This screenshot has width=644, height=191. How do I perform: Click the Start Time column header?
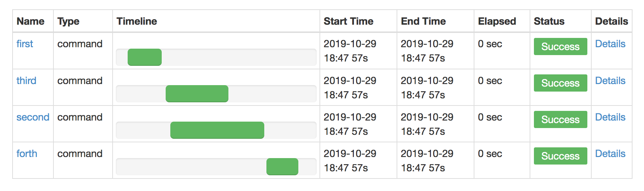coord(348,21)
